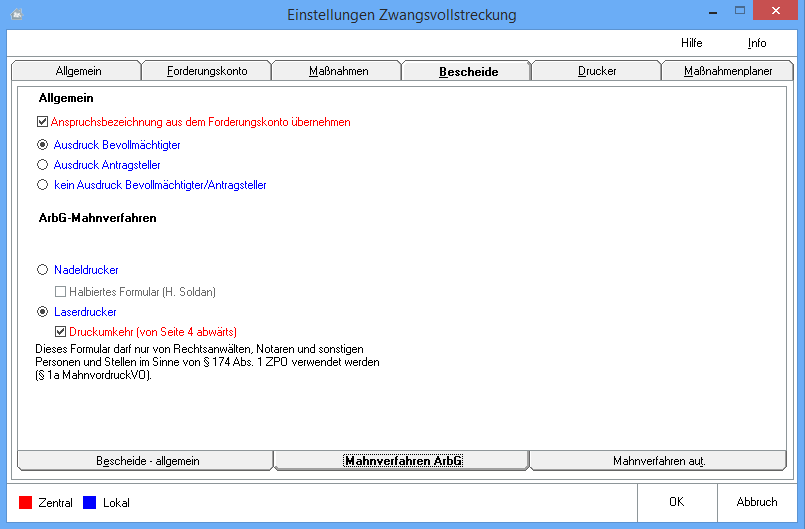This screenshot has height=529, width=805.
Task: Confirm settings with the OK button
Action: point(677,502)
